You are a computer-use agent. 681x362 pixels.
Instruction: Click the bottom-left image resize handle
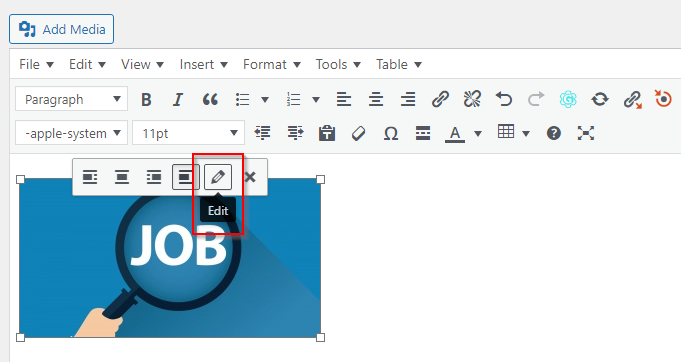20,337
